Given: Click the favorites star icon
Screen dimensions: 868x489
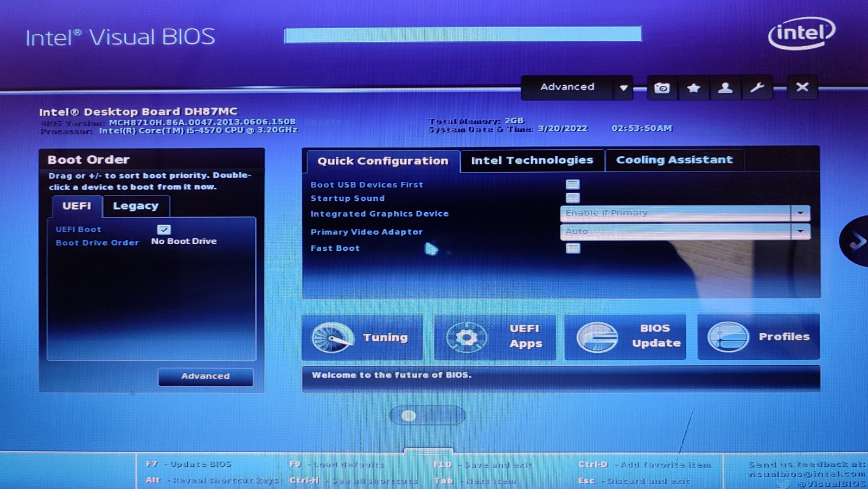Looking at the screenshot, I should pos(693,88).
